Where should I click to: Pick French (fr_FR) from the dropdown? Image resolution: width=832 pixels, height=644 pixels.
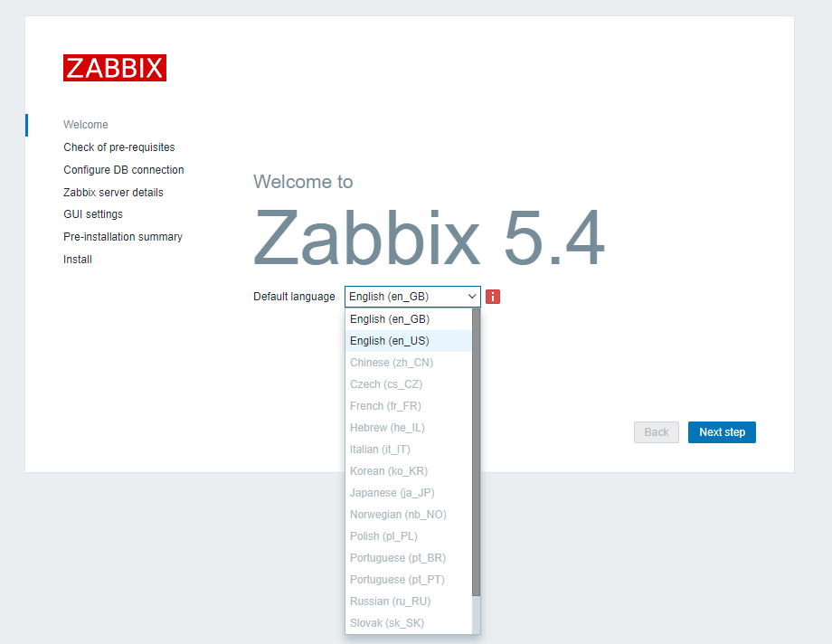point(385,406)
